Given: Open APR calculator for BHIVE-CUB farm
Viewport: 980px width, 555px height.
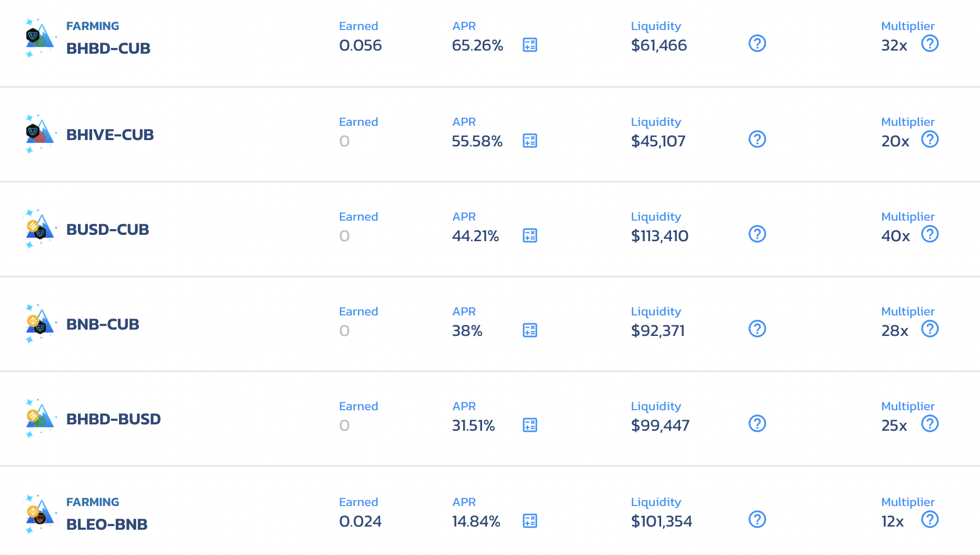Looking at the screenshot, I should click(x=529, y=141).
